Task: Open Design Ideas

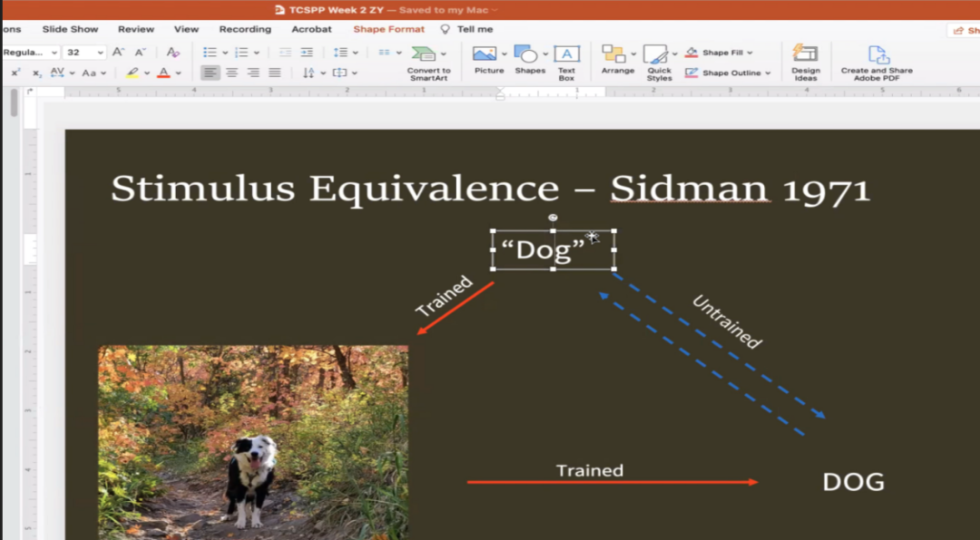Action: (805, 63)
